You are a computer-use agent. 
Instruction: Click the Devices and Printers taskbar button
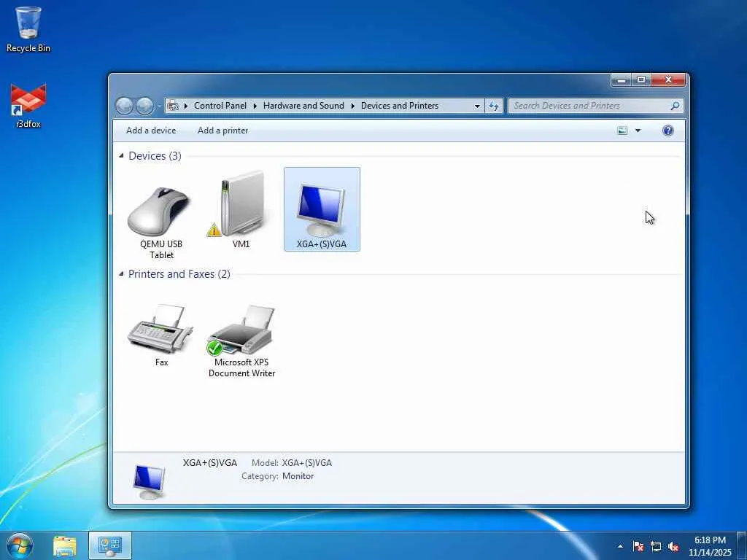pos(109,545)
